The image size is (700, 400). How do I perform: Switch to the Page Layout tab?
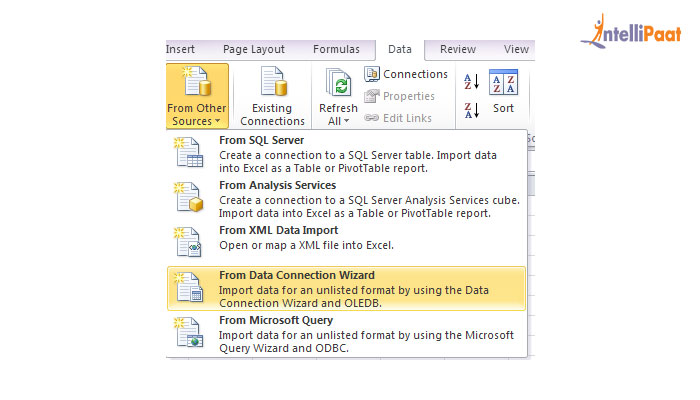click(254, 49)
